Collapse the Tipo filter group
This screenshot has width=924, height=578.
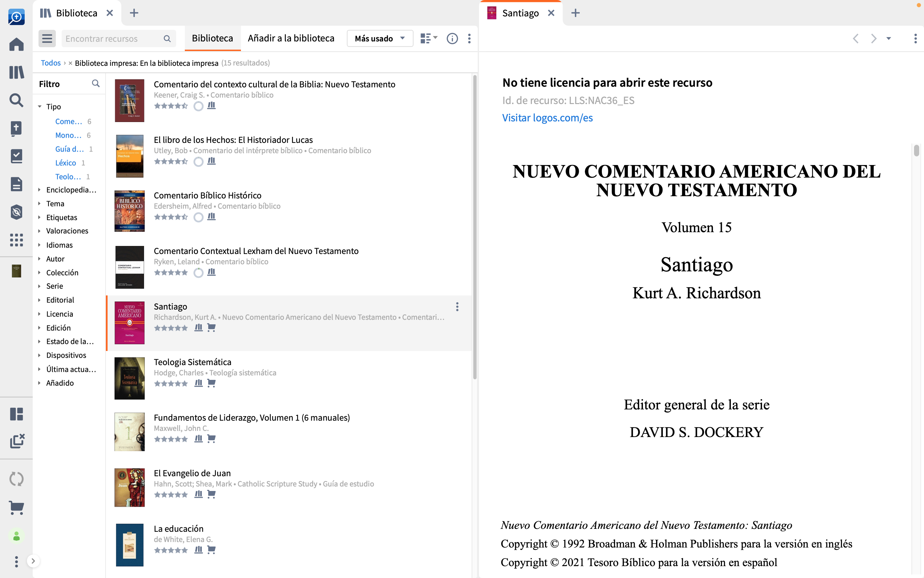point(40,107)
